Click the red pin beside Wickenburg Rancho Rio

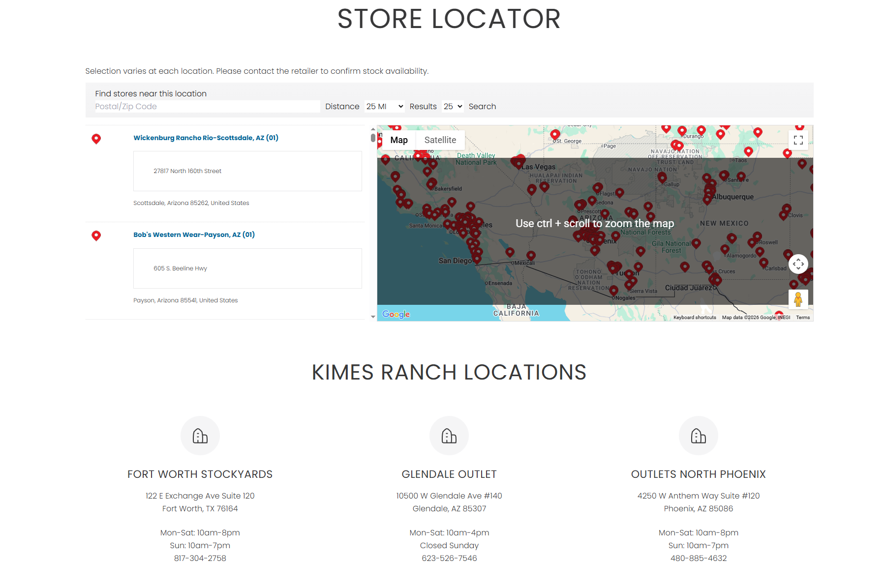(x=96, y=139)
